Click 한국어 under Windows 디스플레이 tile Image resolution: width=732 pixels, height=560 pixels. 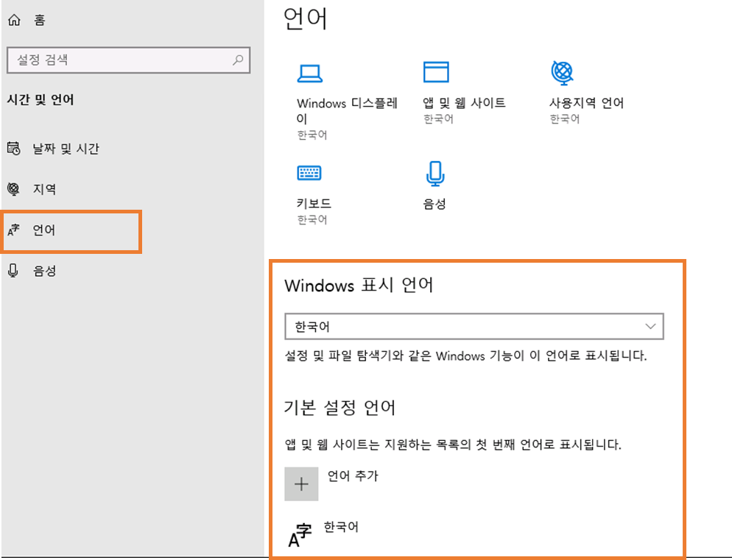click(312, 135)
